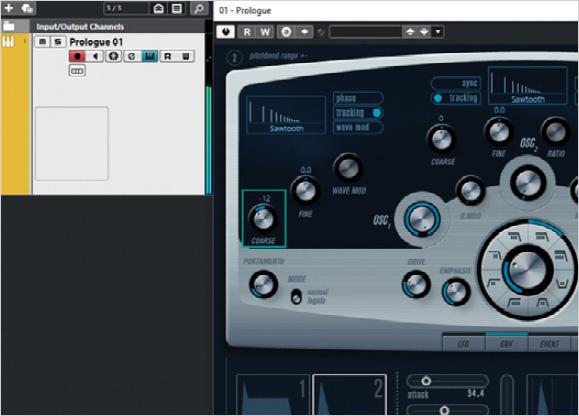Open the OSC 2 Sawtooth waveform selector
579x416 pixels.
(x=528, y=86)
